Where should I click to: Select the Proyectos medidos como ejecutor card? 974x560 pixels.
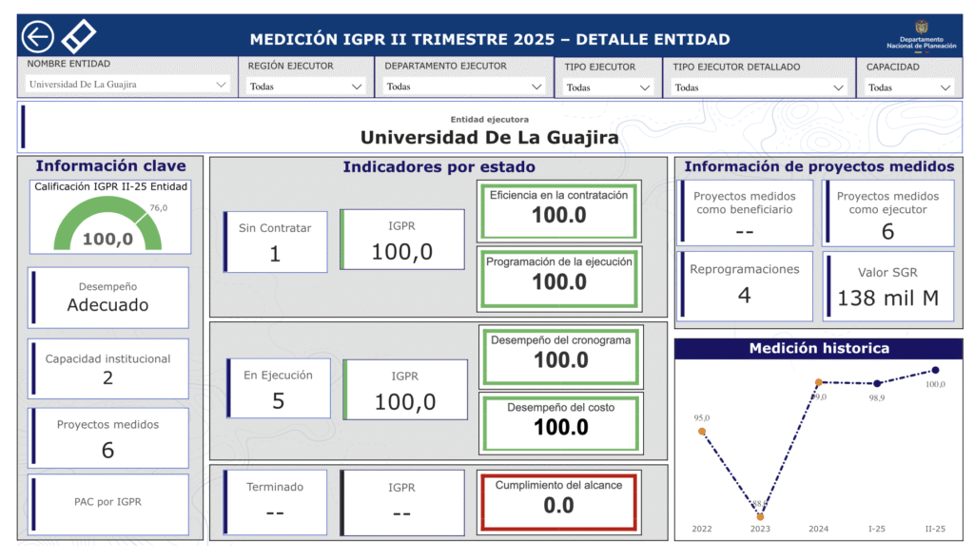(888, 212)
